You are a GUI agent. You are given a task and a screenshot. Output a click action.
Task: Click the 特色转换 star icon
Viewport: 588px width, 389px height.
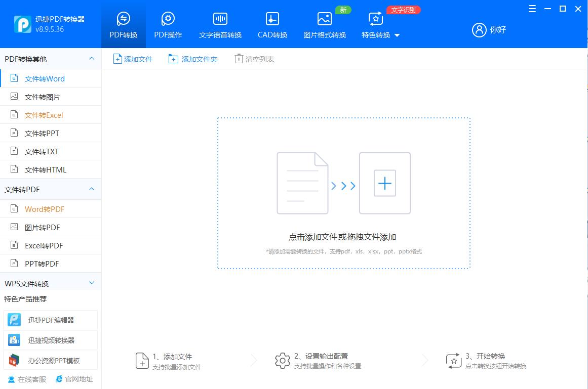coord(376,19)
